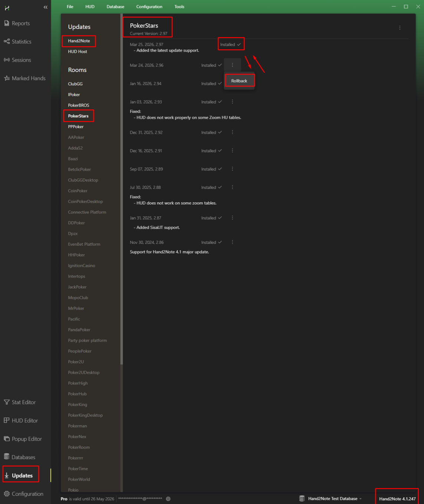Select the BetclicPoker room
The image size is (424, 504).
(79, 170)
